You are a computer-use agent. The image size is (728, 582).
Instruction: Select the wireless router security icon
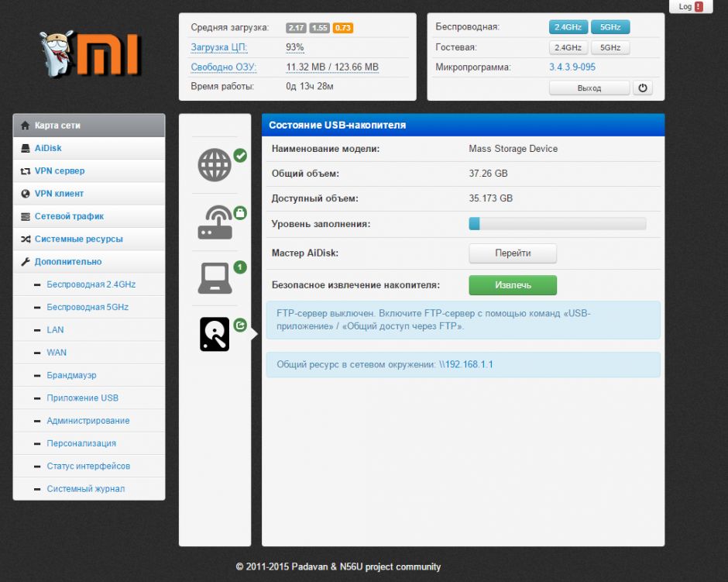215,222
